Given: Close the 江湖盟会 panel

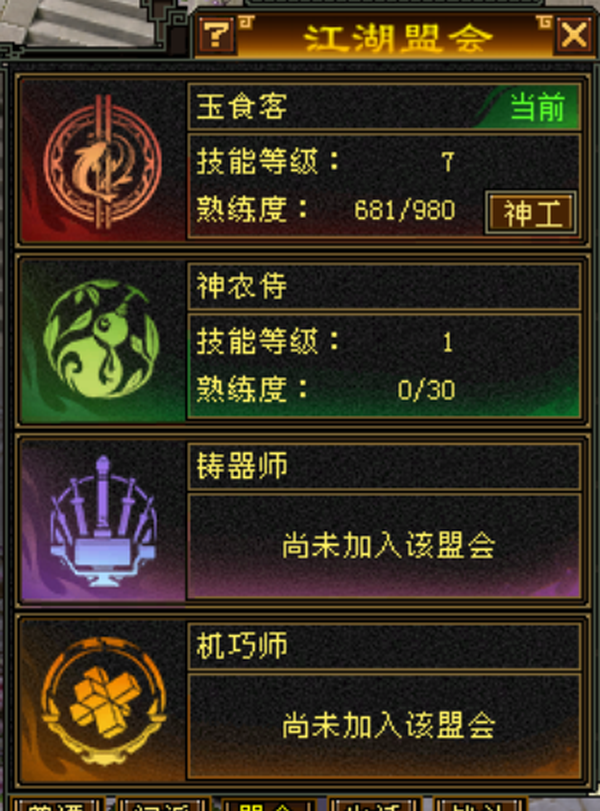Looking at the screenshot, I should click(x=574, y=36).
